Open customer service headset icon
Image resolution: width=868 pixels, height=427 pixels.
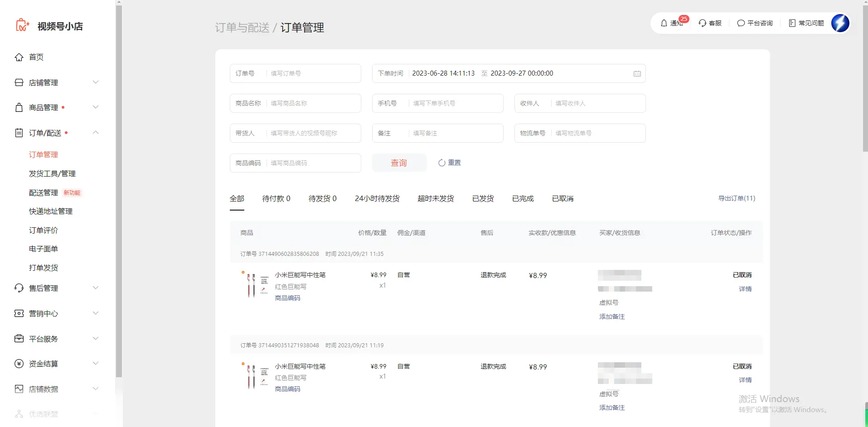pos(702,23)
